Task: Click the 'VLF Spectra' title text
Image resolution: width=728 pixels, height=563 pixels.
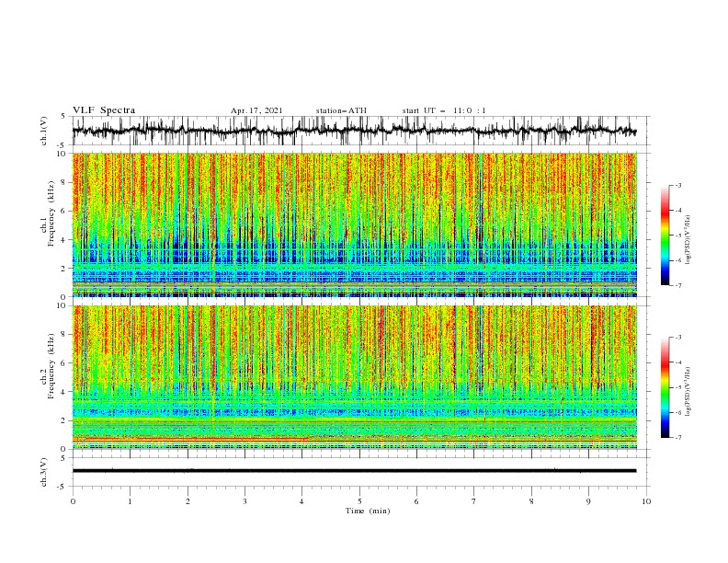Action: 104,110
